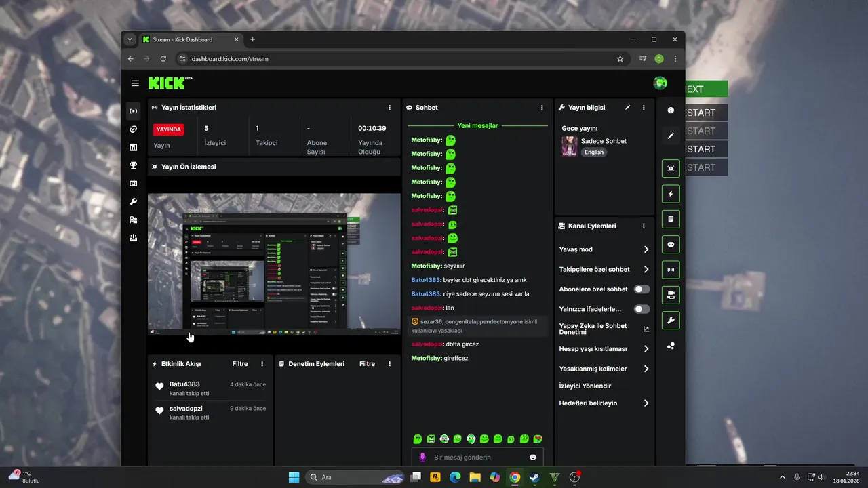
Task: Open the Yayın İstatistikleri three-dot menu
Action: (389, 108)
